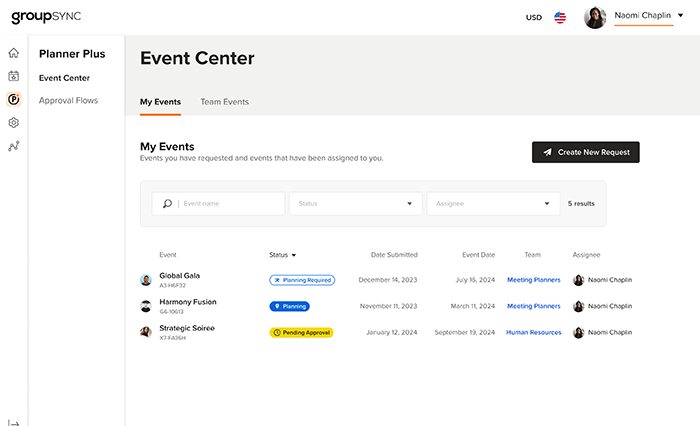Click the Strategic Soiree requester avatar
The height and width of the screenshot is (426, 700).
[x=146, y=332]
